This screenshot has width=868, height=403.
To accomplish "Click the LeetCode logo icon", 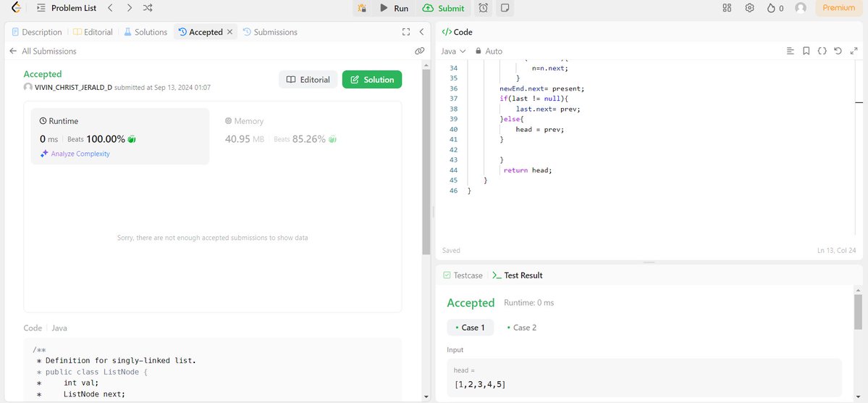I will 16,8.
